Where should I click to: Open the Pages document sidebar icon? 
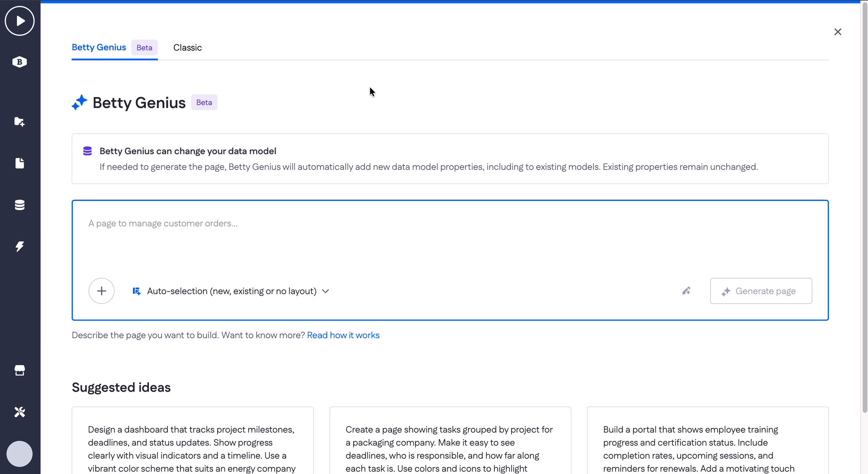[x=20, y=163]
